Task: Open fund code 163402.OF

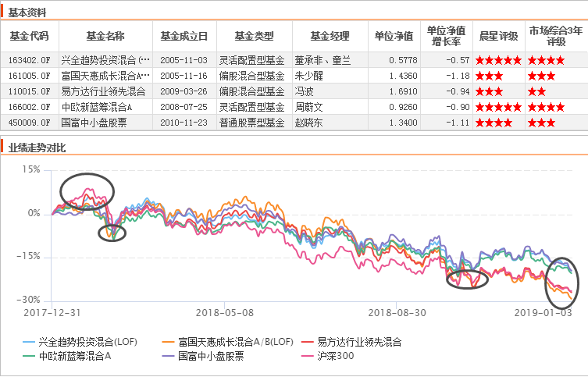Action: 29,59
